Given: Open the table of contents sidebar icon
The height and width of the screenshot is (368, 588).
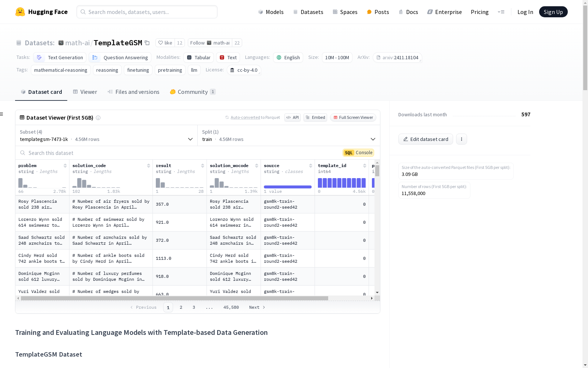Looking at the screenshot, I should point(1,114).
